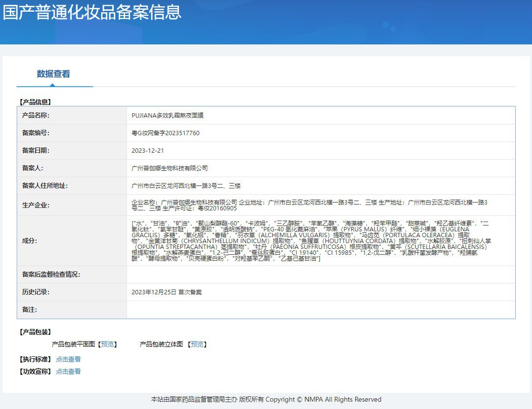This screenshot has height=409, width=532.
Task: Open the 数据查看 tab
Action: click(54, 74)
